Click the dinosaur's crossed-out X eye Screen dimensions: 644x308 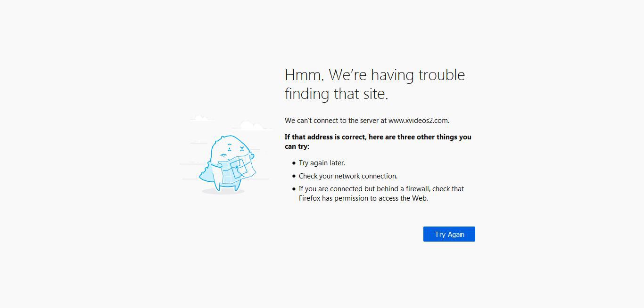[x=242, y=149]
